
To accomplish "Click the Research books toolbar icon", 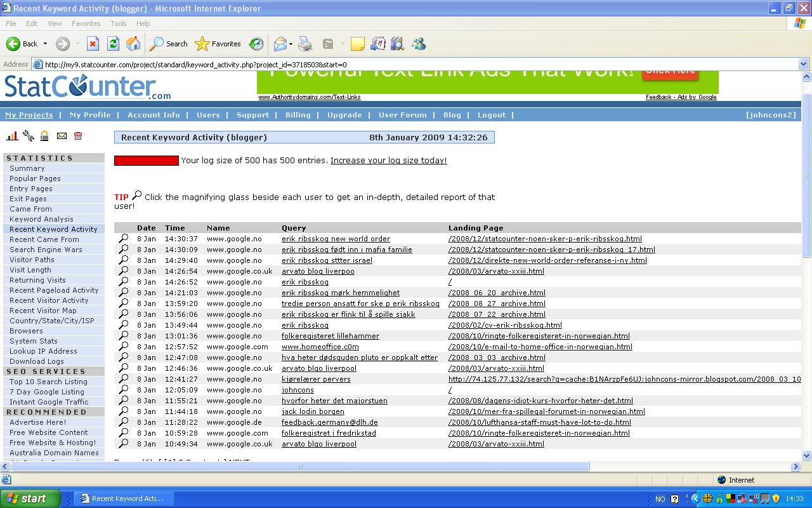I will (398, 44).
